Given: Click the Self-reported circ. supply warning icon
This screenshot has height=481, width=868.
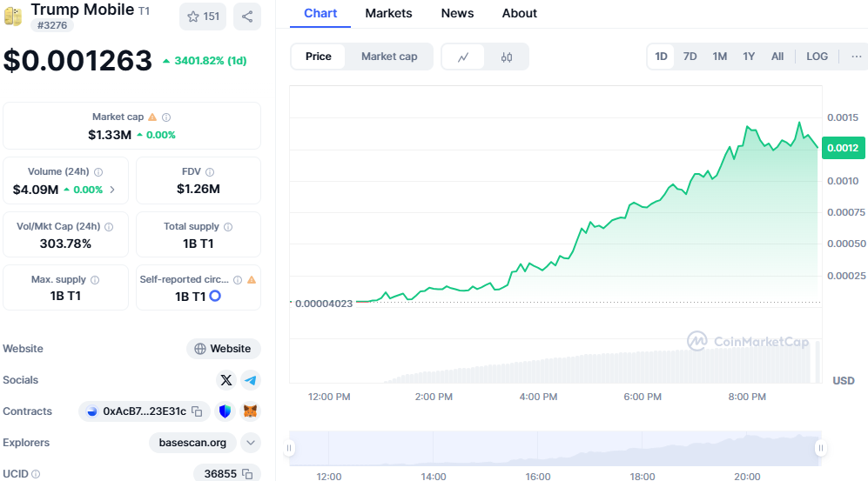Looking at the screenshot, I should [252, 280].
